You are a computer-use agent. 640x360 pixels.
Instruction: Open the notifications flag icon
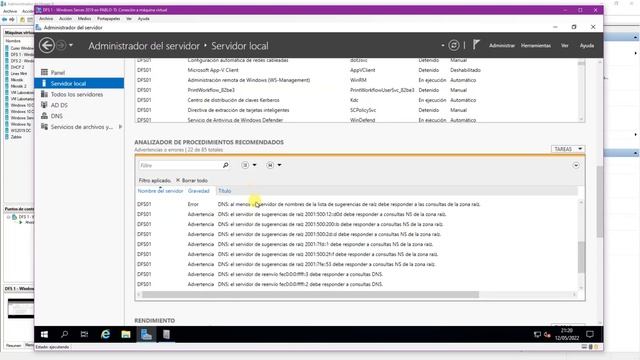476,45
